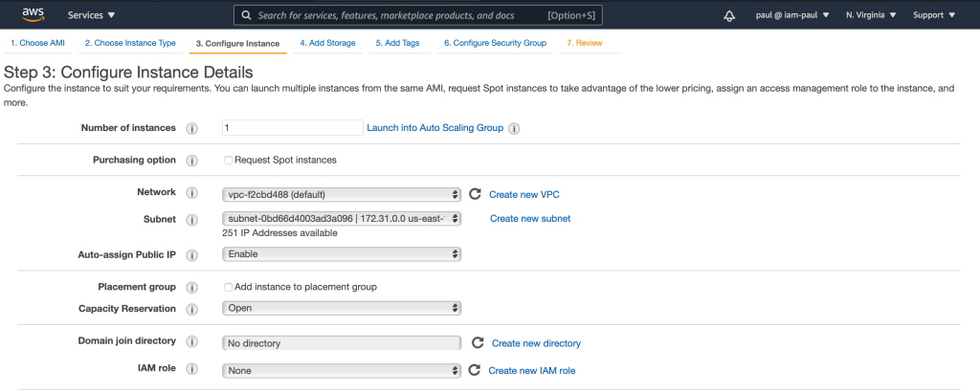
Task: Click Launch into Auto Scaling Group link
Action: (434, 128)
